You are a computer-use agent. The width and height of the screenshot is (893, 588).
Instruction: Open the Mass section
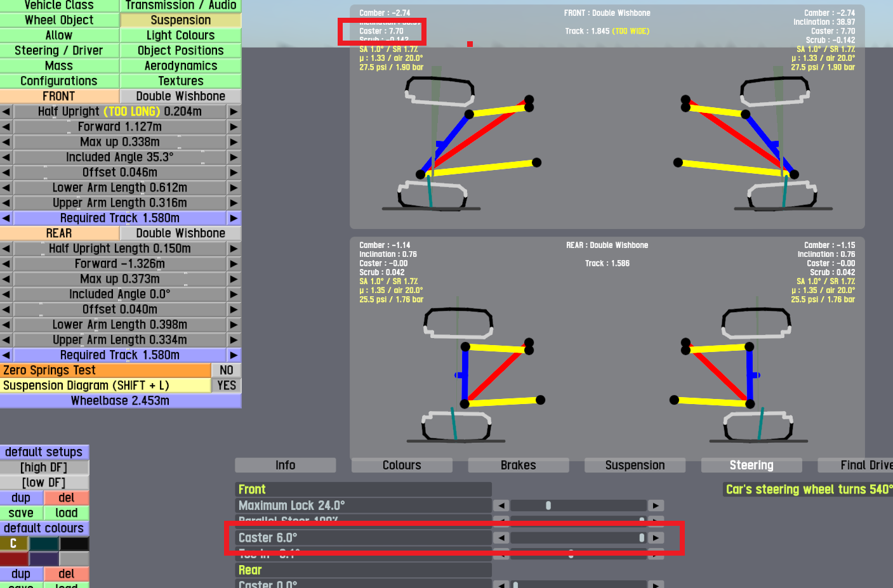click(59, 66)
